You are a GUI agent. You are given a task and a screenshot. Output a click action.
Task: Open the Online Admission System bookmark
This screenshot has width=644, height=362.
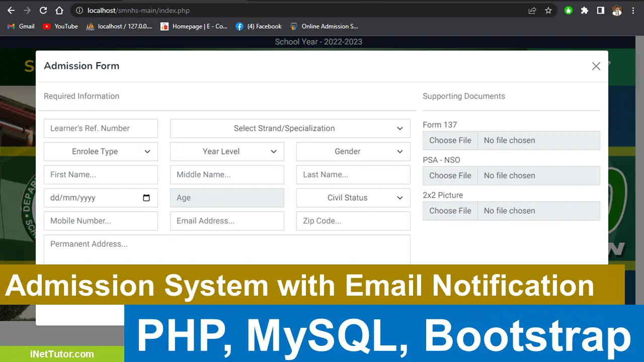[x=330, y=26]
